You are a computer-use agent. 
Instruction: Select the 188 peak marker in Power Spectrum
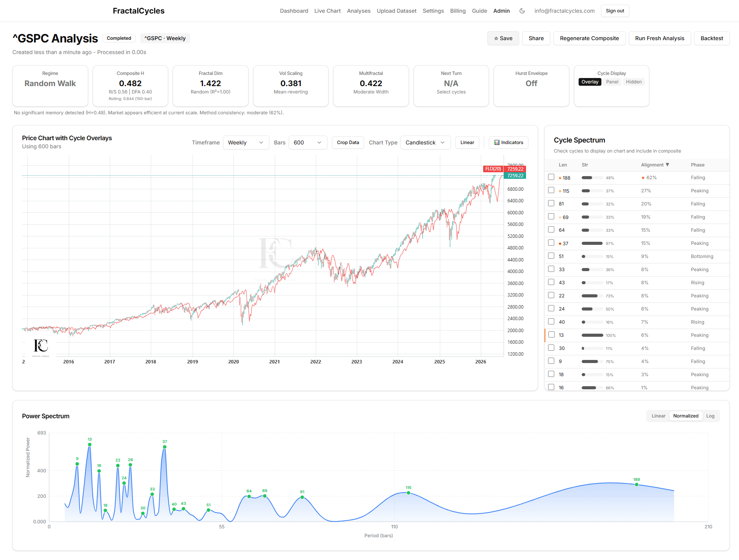point(637,484)
